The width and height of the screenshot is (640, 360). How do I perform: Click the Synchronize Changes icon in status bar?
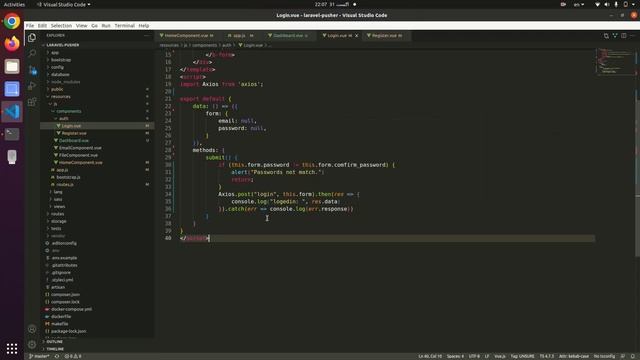tap(57, 356)
